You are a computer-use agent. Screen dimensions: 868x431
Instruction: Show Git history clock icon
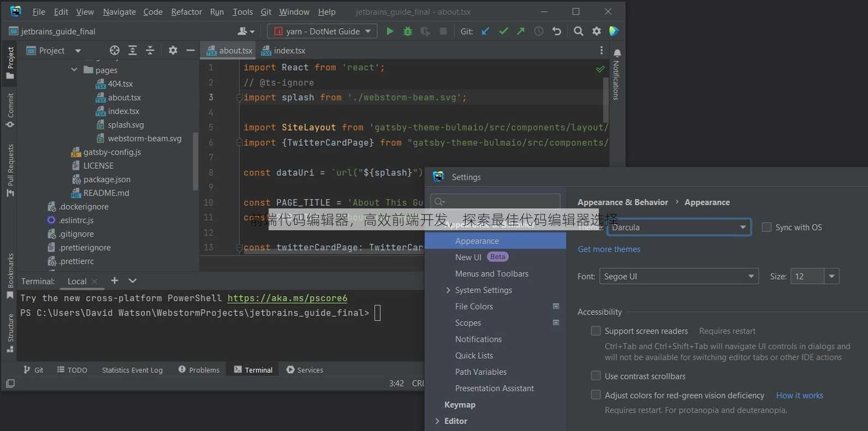(539, 32)
